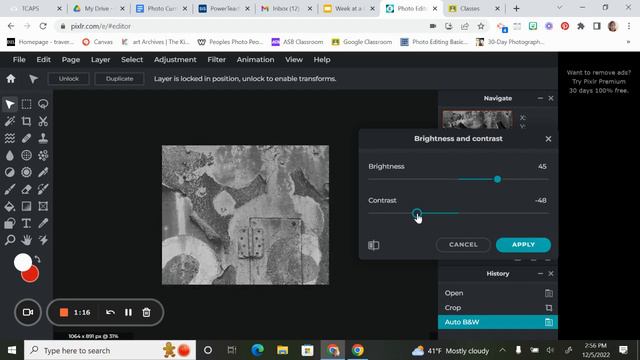Screen dimensions: 640x360
Task: Stop the screen recording
Action: point(64,312)
